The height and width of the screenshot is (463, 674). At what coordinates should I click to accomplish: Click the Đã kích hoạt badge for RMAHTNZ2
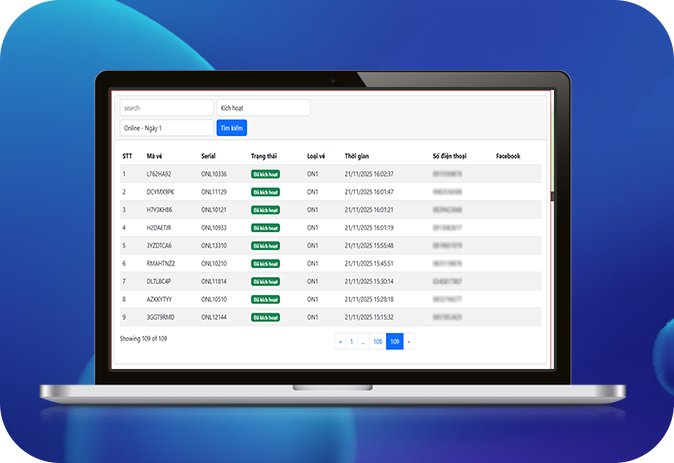click(265, 264)
